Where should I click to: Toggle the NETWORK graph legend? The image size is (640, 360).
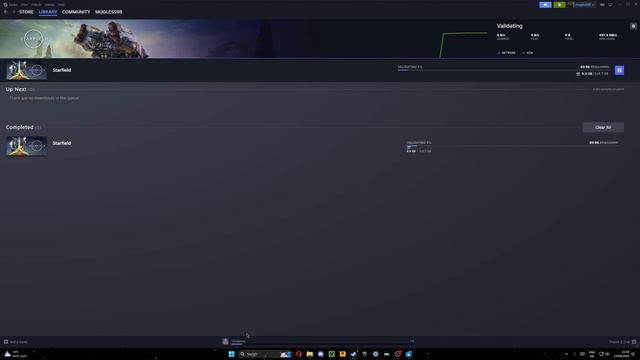pos(506,53)
